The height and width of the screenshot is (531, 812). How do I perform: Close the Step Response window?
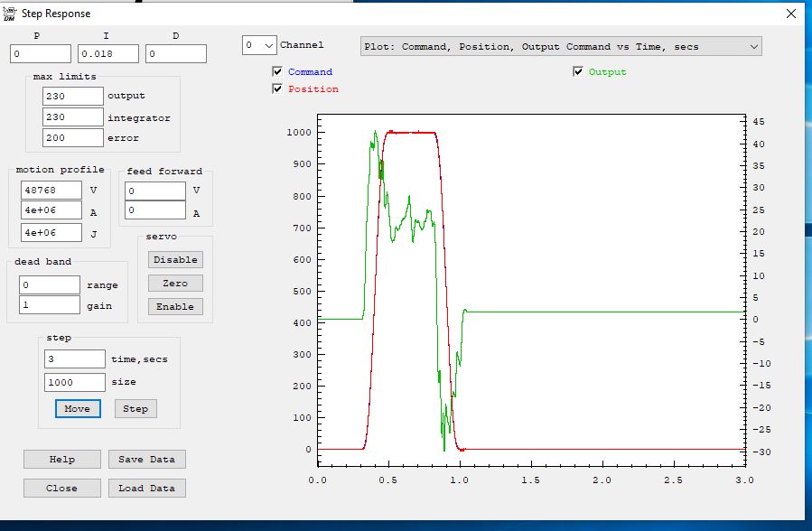[x=791, y=14]
